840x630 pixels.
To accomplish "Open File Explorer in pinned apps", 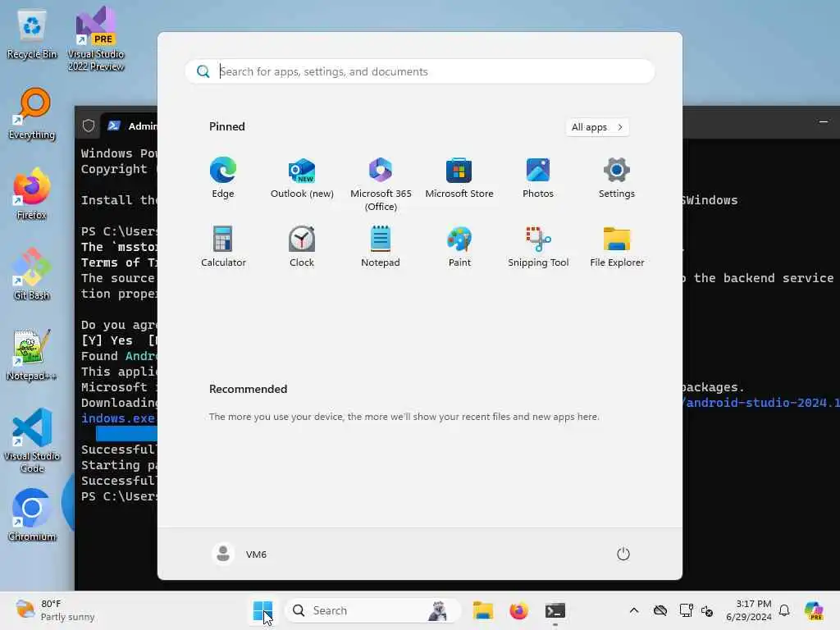I will [x=617, y=247].
